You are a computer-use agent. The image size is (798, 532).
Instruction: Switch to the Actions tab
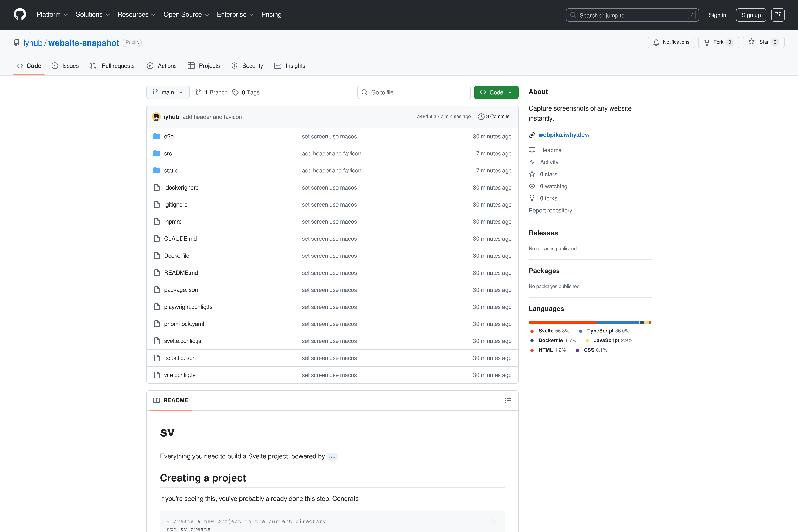click(161, 66)
